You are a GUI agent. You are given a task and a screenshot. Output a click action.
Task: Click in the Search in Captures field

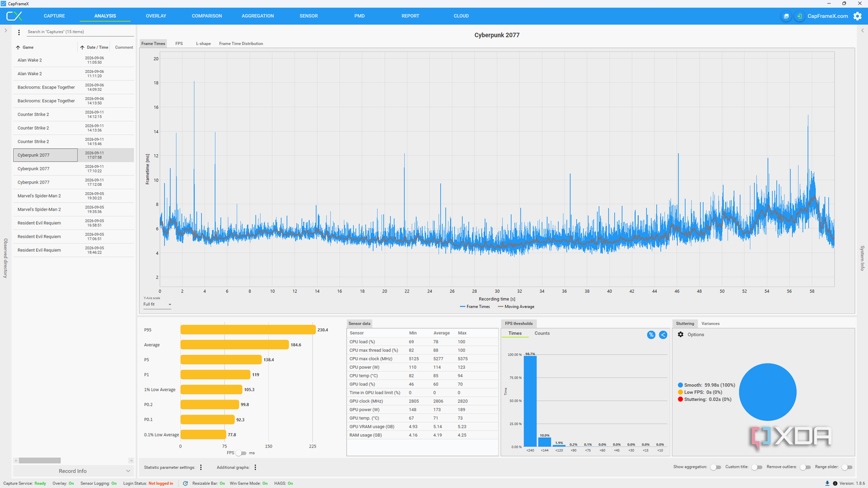pyautogui.click(x=80, y=32)
